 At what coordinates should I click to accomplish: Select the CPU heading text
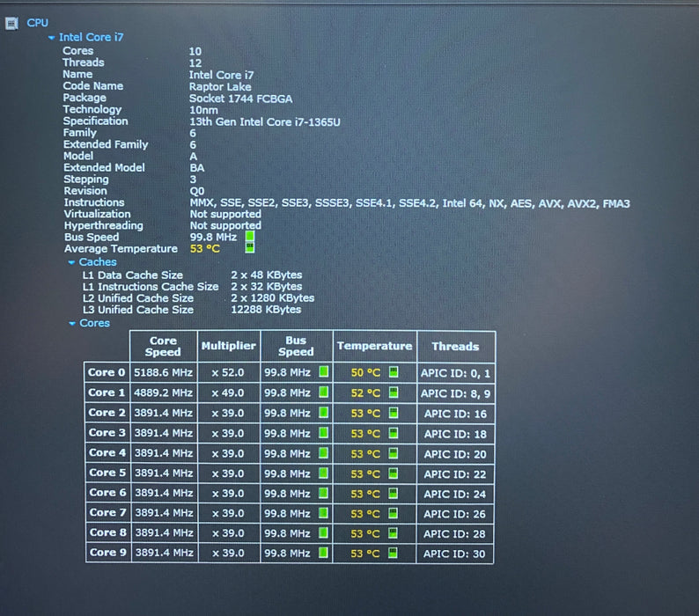pyautogui.click(x=38, y=23)
